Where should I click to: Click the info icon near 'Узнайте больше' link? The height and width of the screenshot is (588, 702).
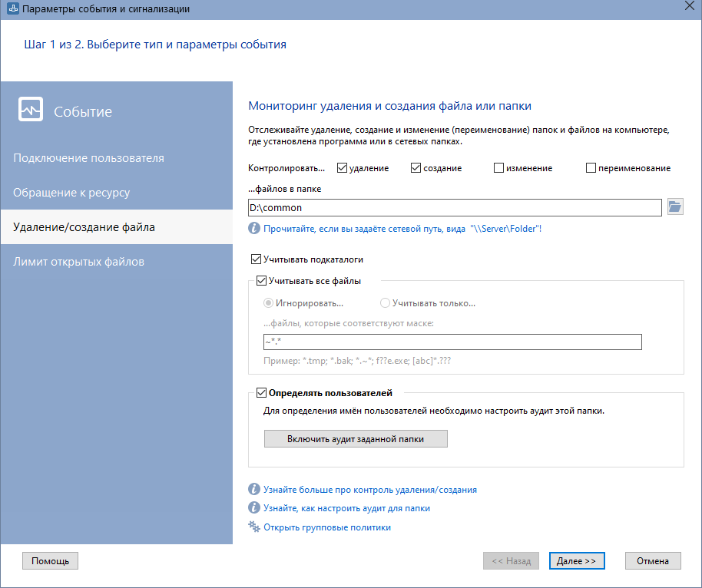click(253, 489)
